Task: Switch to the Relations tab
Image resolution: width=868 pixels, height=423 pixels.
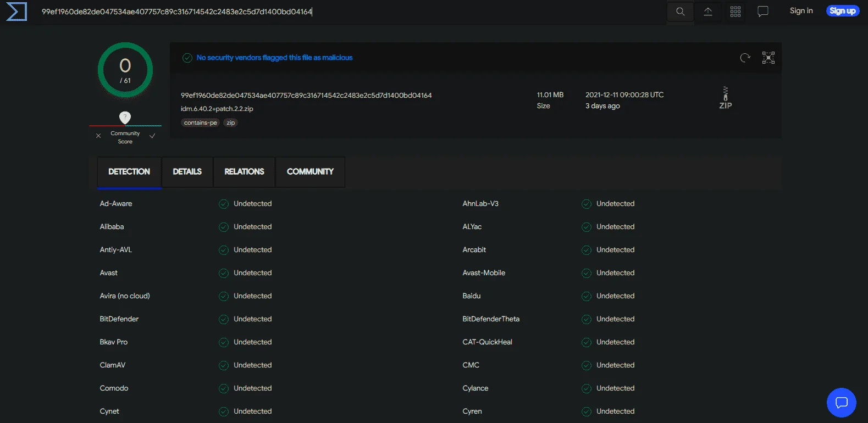Action: [x=244, y=172]
